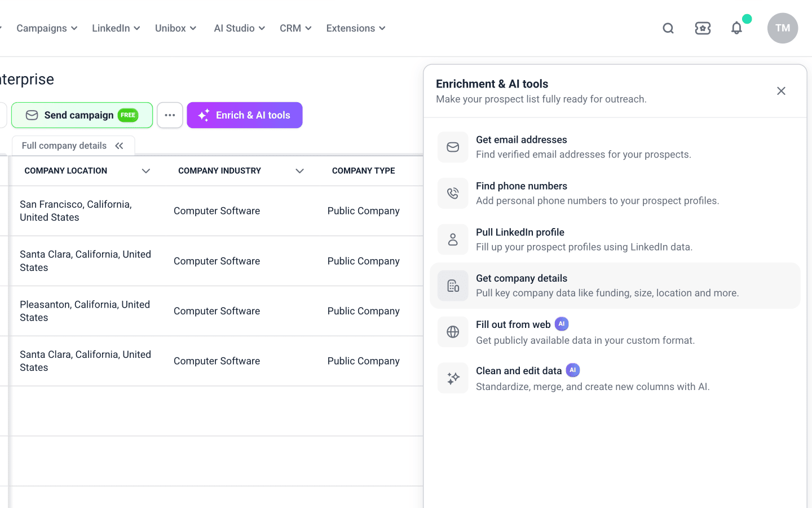This screenshot has width=812, height=508.
Task: Click the envelope icon for Get email addresses
Action: click(453, 147)
